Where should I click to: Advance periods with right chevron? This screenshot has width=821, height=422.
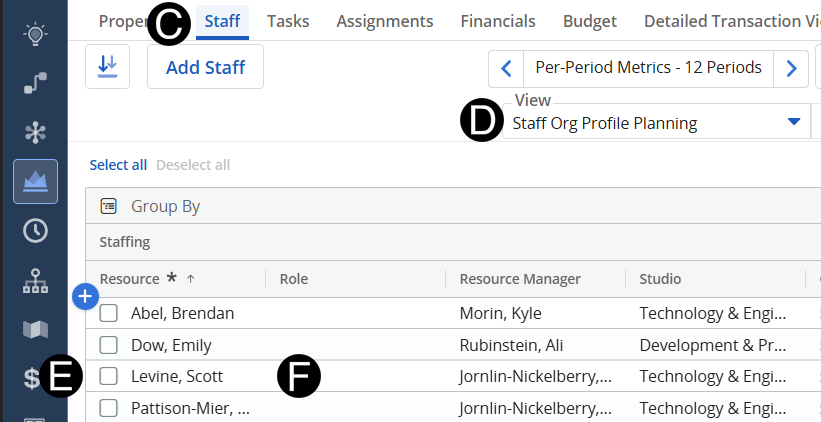pyautogui.click(x=791, y=68)
